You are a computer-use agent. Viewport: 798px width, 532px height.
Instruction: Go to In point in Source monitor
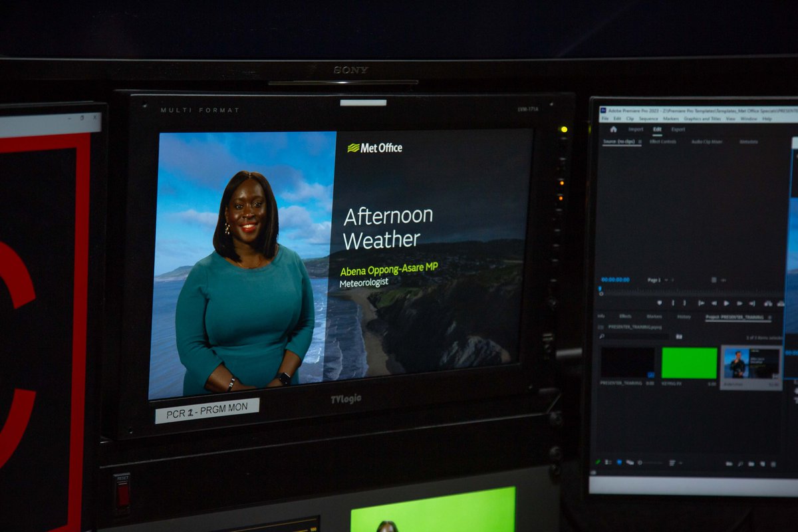pos(702,303)
